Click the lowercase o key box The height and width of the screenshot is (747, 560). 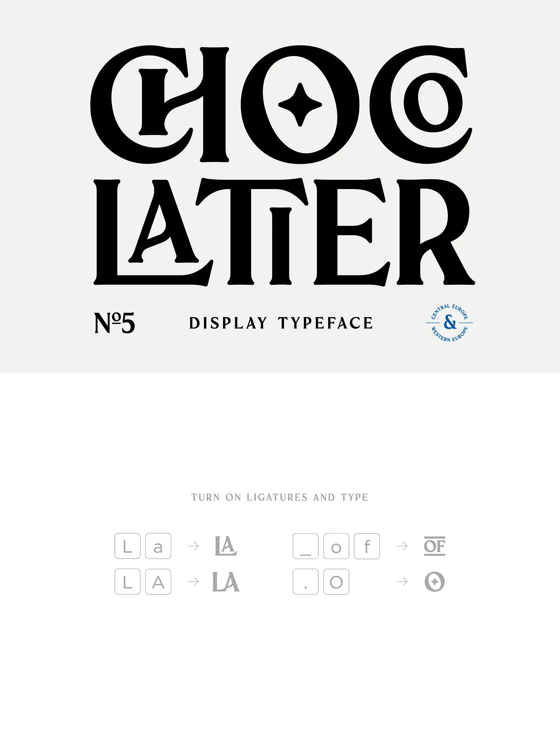point(336,546)
